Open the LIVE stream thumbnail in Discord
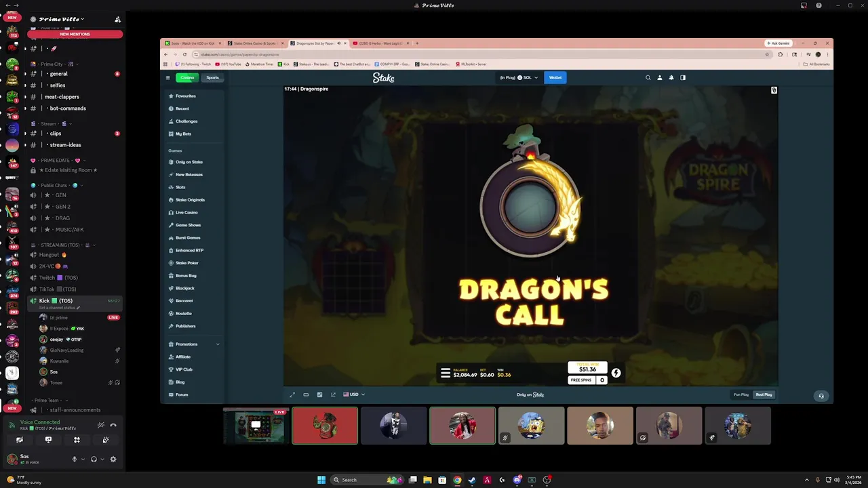This screenshot has width=868, height=488. (x=256, y=426)
